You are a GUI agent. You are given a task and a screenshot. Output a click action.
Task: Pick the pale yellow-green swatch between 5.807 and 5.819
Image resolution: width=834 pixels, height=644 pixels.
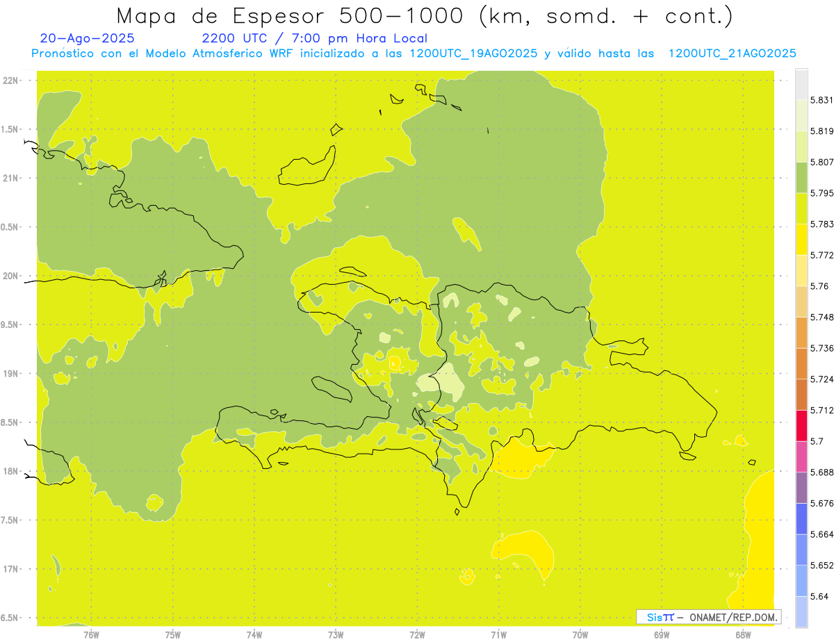pos(801,147)
